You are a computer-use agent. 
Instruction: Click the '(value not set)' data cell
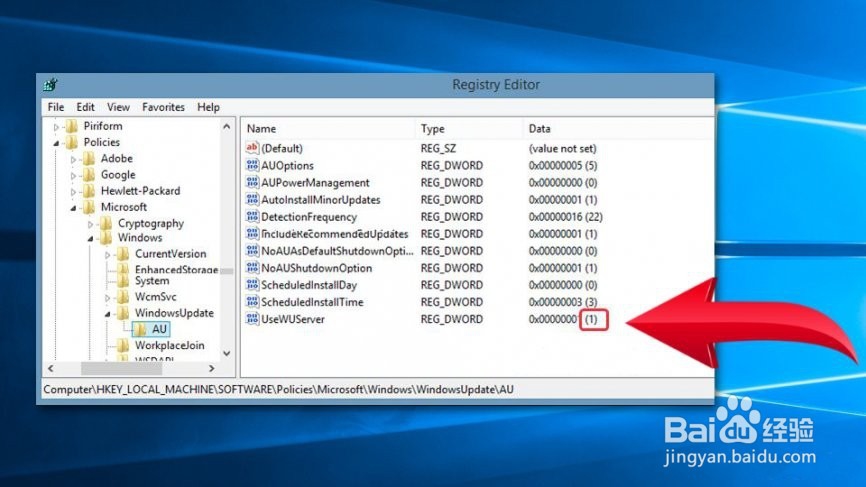pos(562,149)
